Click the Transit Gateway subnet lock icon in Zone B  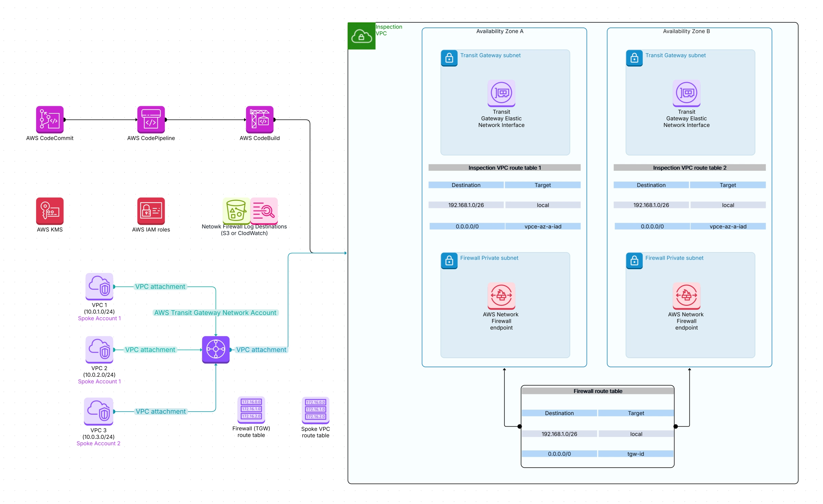pyautogui.click(x=634, y=58)
